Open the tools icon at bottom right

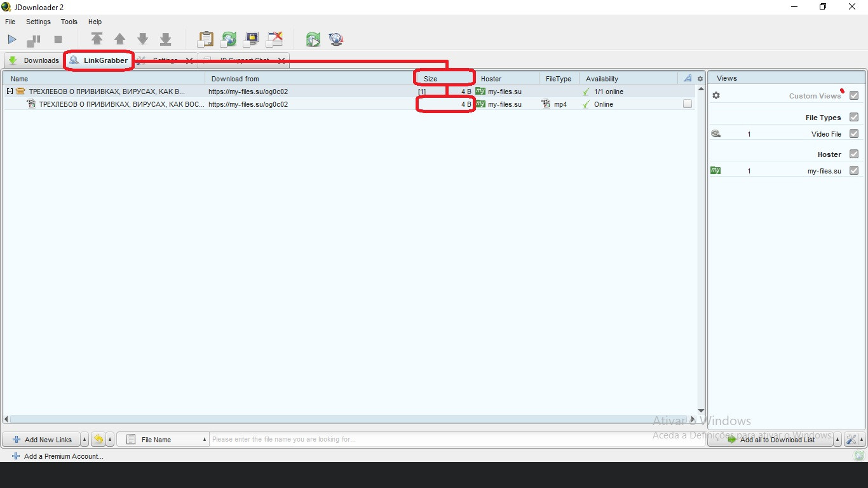click(x=851, y=440)
